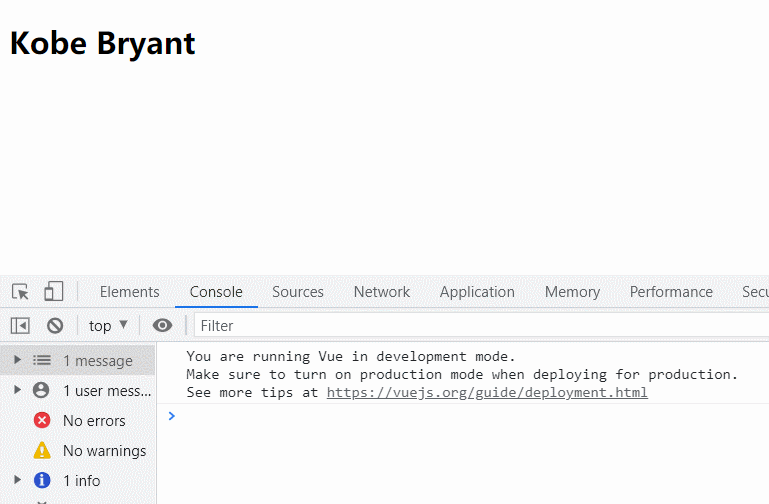Viewport: 769px width, 504px height.
Task: Clear the console with the ban icon
Action: pos(55,326)
